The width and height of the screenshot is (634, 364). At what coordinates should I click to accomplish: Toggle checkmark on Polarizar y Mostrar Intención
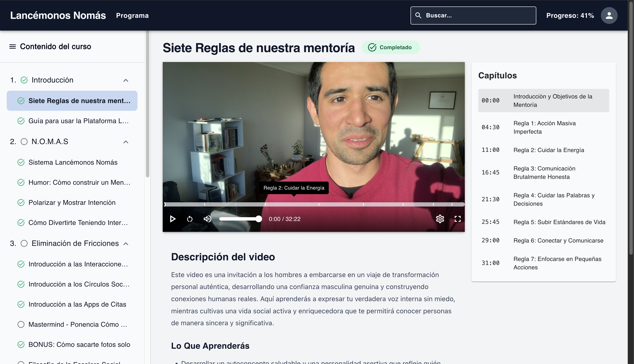[21, 203]
